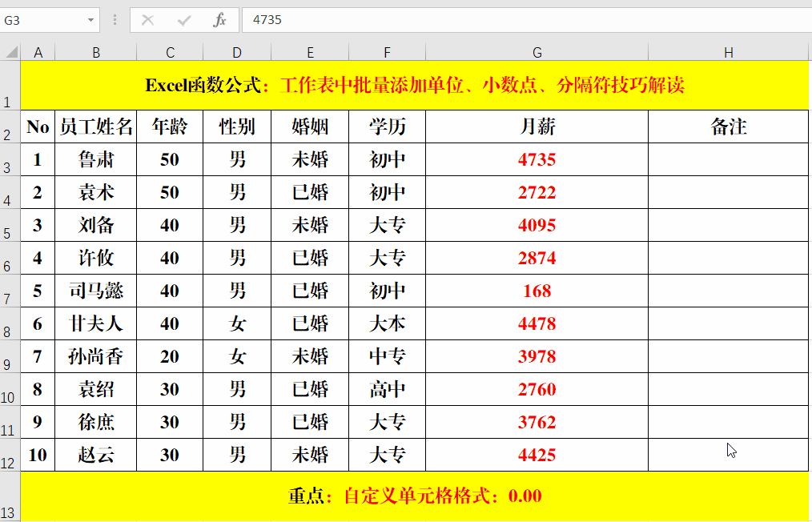Screen dimensions: 812x522
Task: Select column H header
Action: (728, 52)
